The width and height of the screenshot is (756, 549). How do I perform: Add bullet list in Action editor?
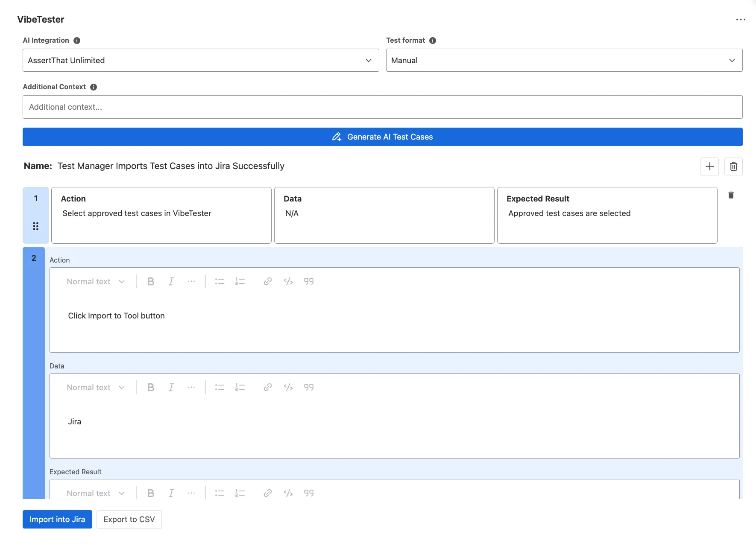point(220,281)
